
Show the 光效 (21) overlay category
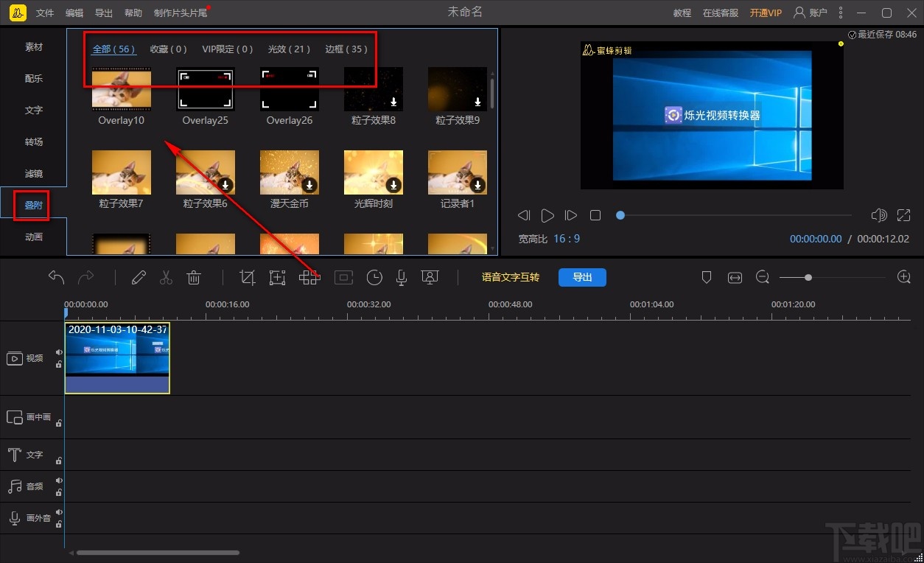[x=289, y=49]
